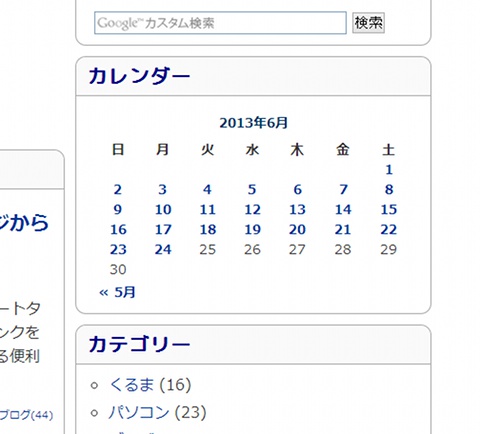
Task: Click unlinked calendar date 28
Action: pos(343,250)
